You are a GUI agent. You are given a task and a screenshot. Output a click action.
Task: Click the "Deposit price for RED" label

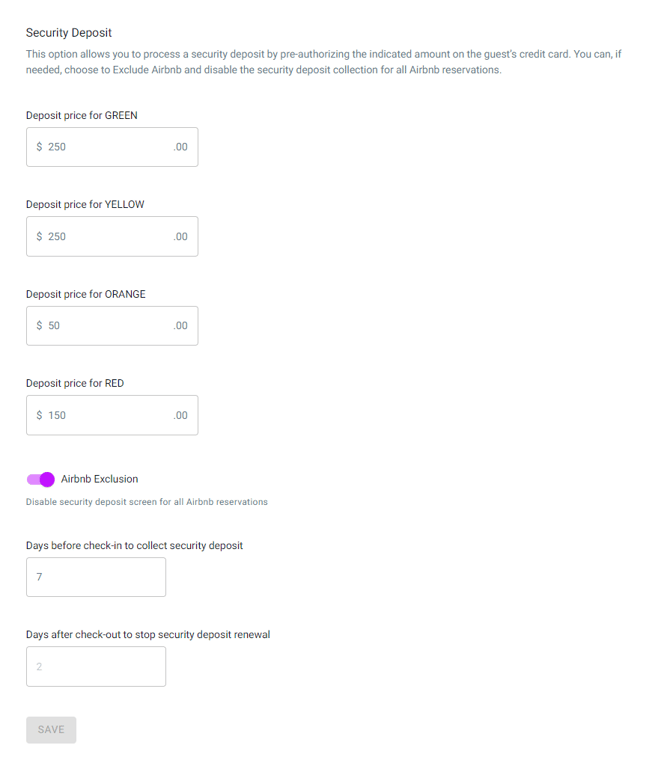(75, 383)
